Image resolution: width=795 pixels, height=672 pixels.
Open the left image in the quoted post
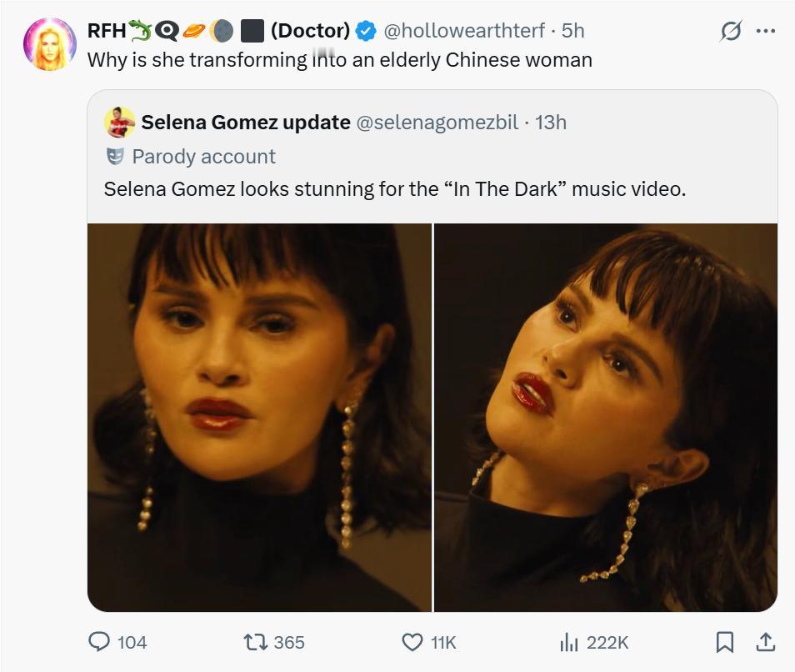coord(259,417)
